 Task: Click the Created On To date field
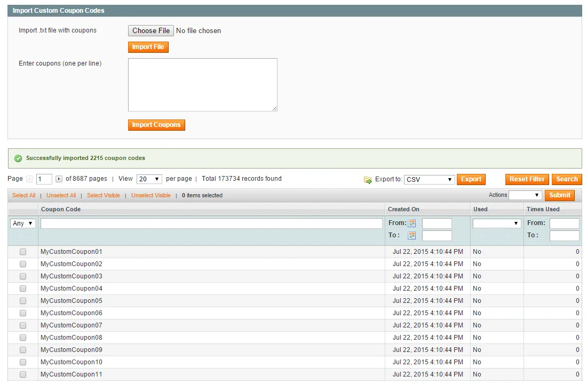437,236
